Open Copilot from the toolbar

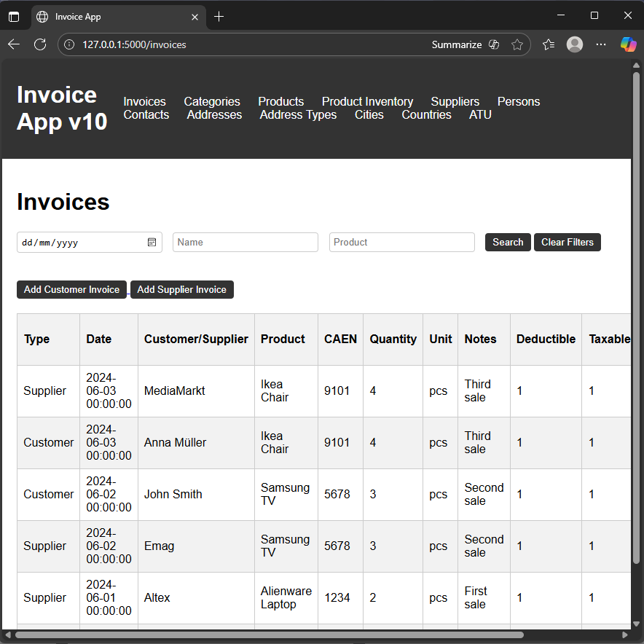[x=628, y=44]
